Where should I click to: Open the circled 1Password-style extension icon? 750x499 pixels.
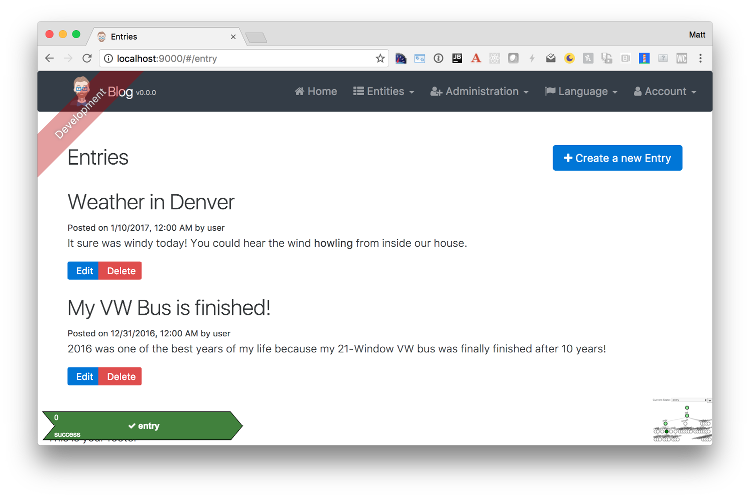(x=438, y=58)
